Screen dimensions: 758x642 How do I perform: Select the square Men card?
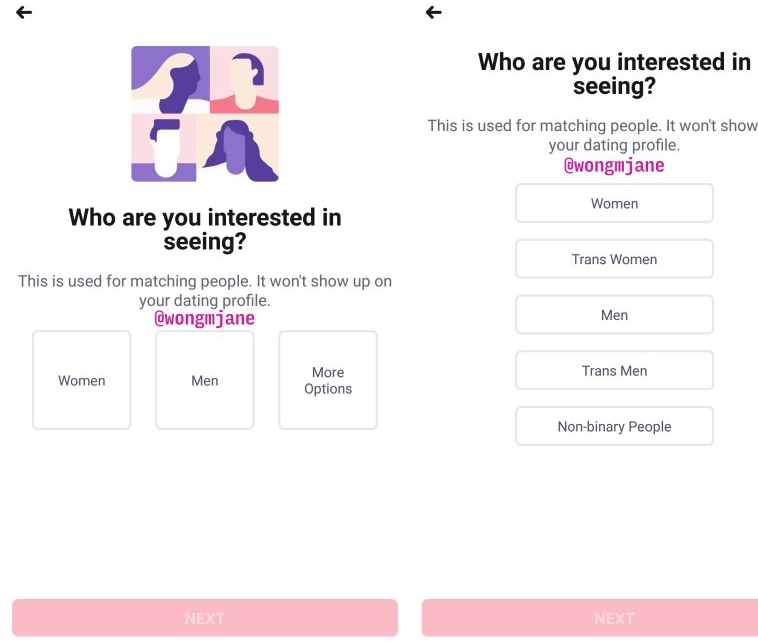click(x=205, y=380)
